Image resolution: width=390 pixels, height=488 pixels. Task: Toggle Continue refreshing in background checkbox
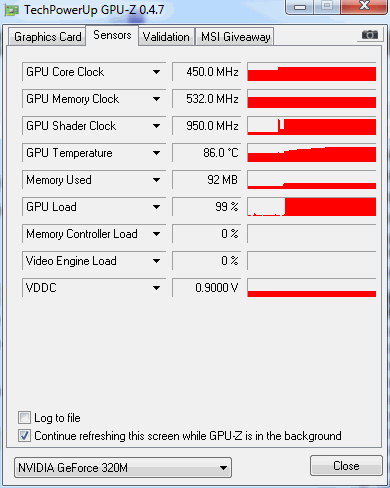click(x=24, y=435)
